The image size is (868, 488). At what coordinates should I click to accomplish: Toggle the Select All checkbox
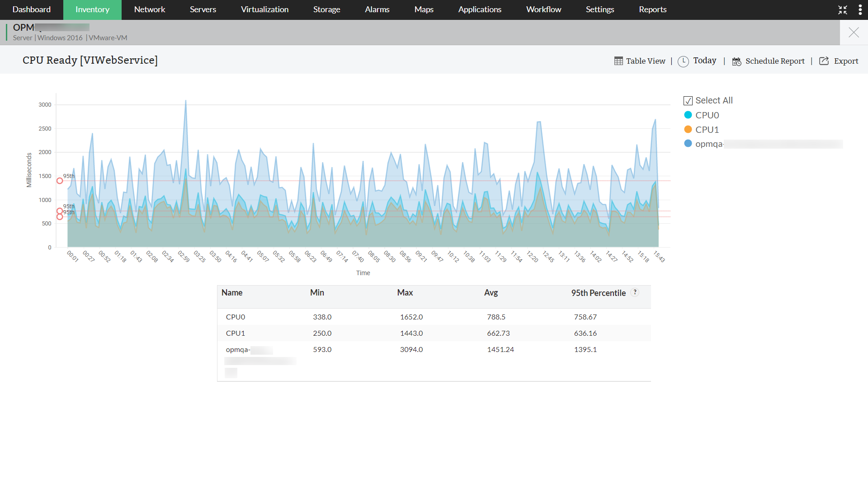pyautogui.click(x=688, y=101)
